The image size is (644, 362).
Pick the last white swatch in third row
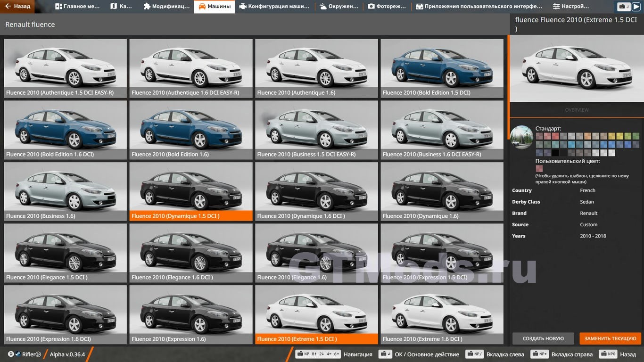pyautogui.click(x=612, y=153)
